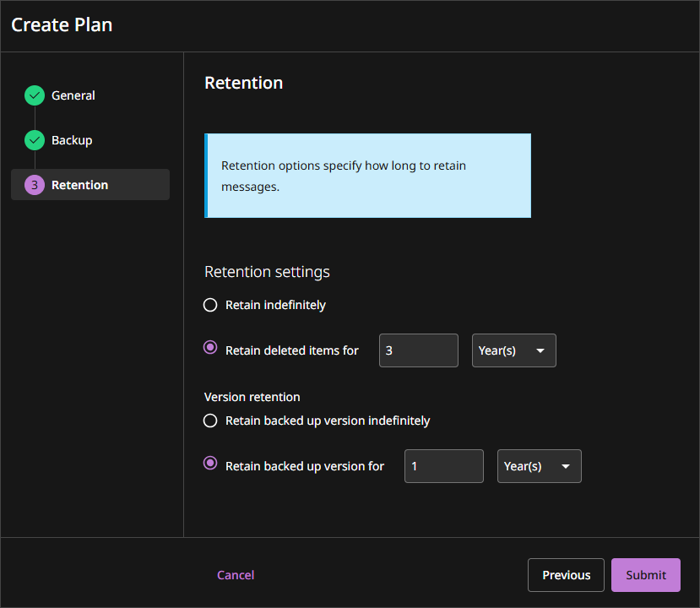Cancel the plan creation

coord(236,575)
